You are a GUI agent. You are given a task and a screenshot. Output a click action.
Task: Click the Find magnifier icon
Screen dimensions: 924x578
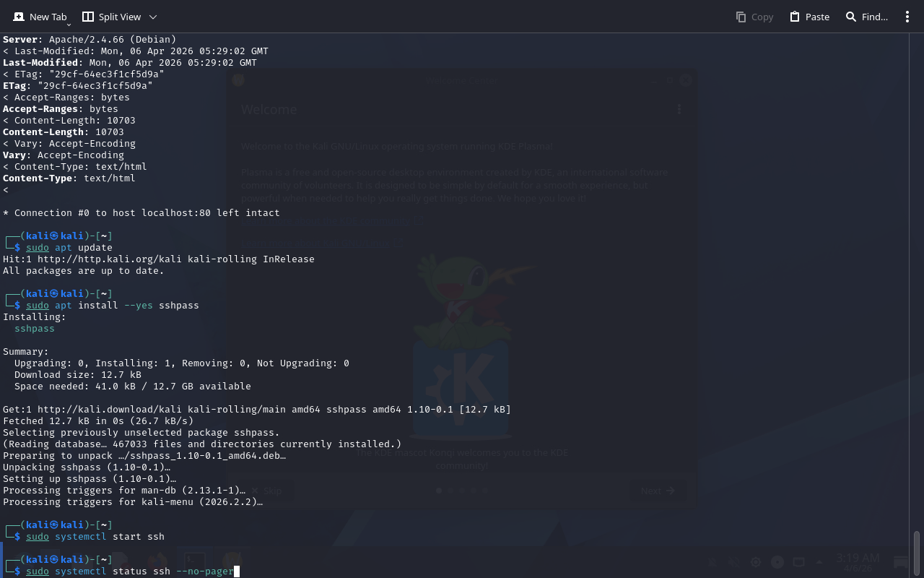pyautogui.click(x=851, y=17)
